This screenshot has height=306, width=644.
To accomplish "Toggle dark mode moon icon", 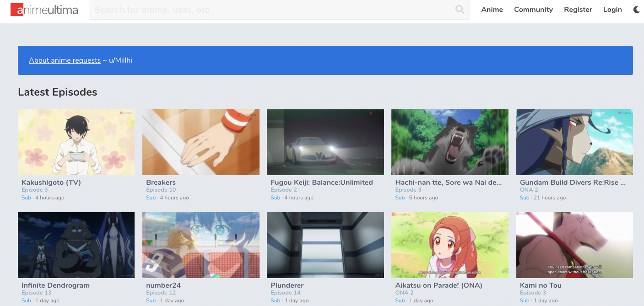I will (637, 10).
